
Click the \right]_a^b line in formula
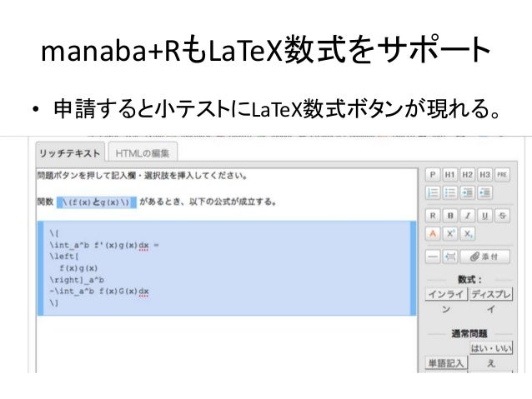77,280
